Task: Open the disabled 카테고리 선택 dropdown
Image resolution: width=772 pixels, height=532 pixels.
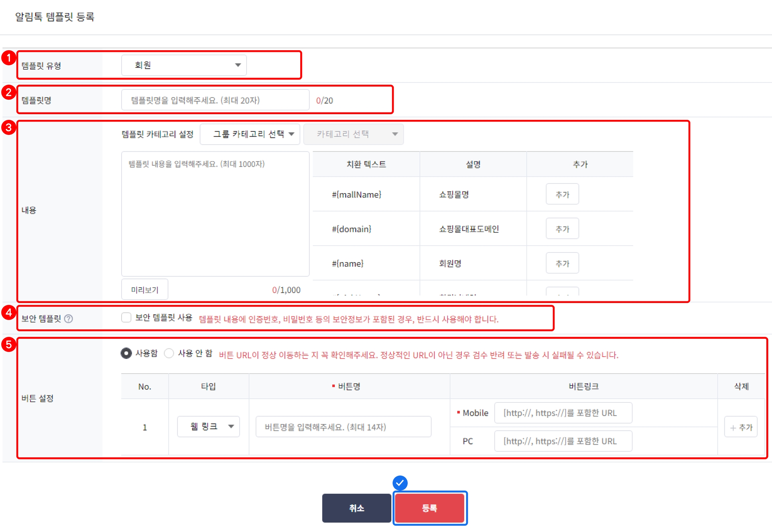Action: pyautogui.click(x=353, y=134)
